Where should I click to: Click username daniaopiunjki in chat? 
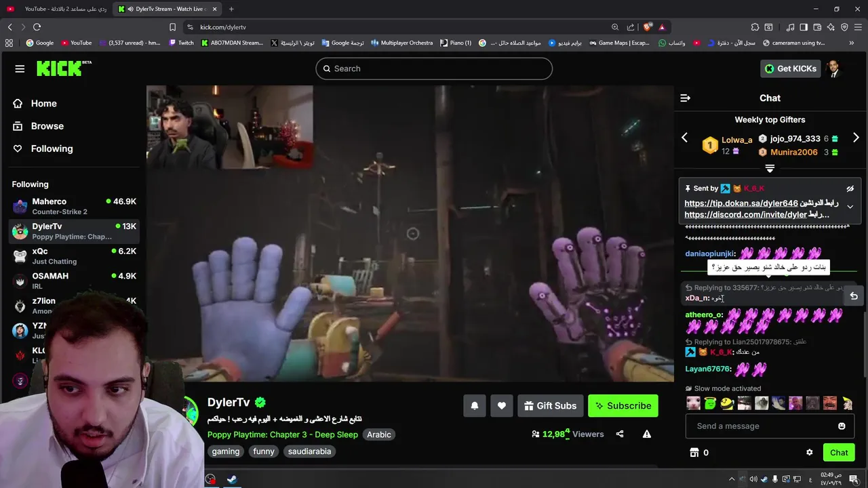710,253
